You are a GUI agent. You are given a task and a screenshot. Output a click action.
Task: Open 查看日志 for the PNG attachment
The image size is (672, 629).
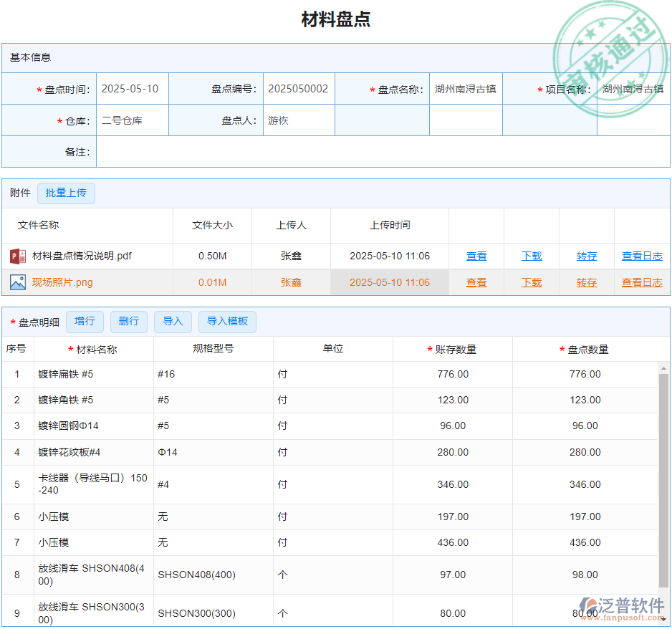click(x=641, y=282)
